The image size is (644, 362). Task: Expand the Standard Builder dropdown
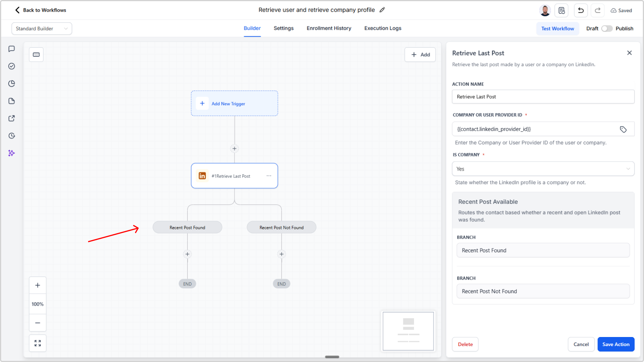[42, 28]
